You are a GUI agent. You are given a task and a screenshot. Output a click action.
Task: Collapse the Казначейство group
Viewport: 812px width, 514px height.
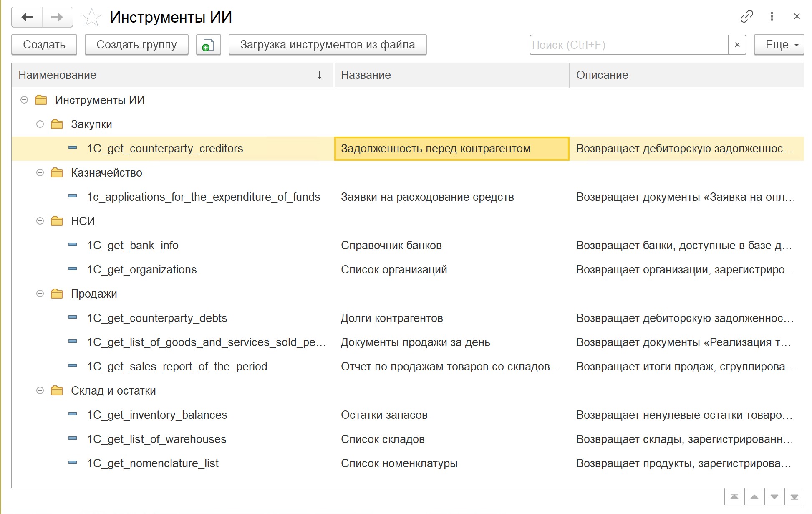[40, 172]
